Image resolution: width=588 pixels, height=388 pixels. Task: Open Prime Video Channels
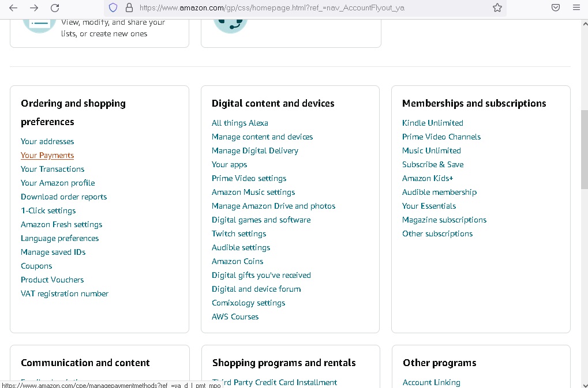click(441, 137)
